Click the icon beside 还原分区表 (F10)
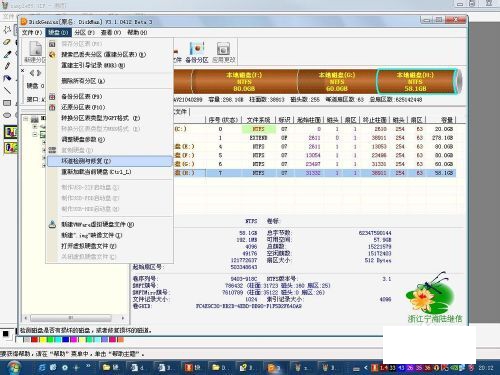500x375 pixels. [52, 107]
